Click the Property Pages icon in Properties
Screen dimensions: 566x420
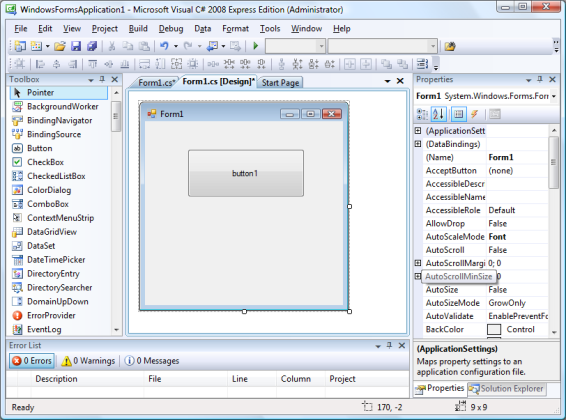click(x=495, y=114)
